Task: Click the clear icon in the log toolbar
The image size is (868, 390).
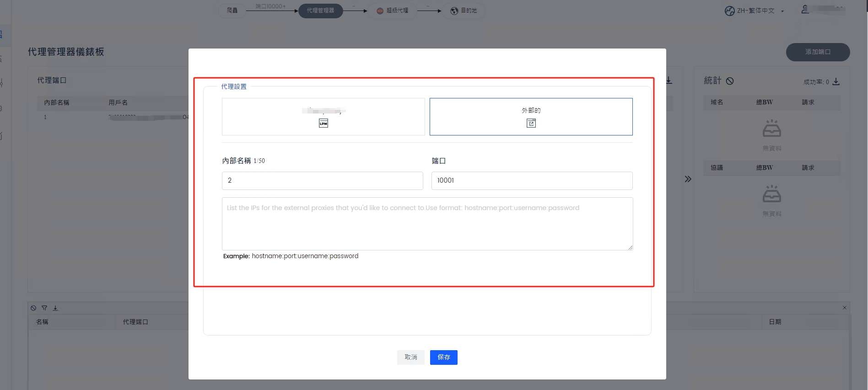Action: tap(33, 308)
